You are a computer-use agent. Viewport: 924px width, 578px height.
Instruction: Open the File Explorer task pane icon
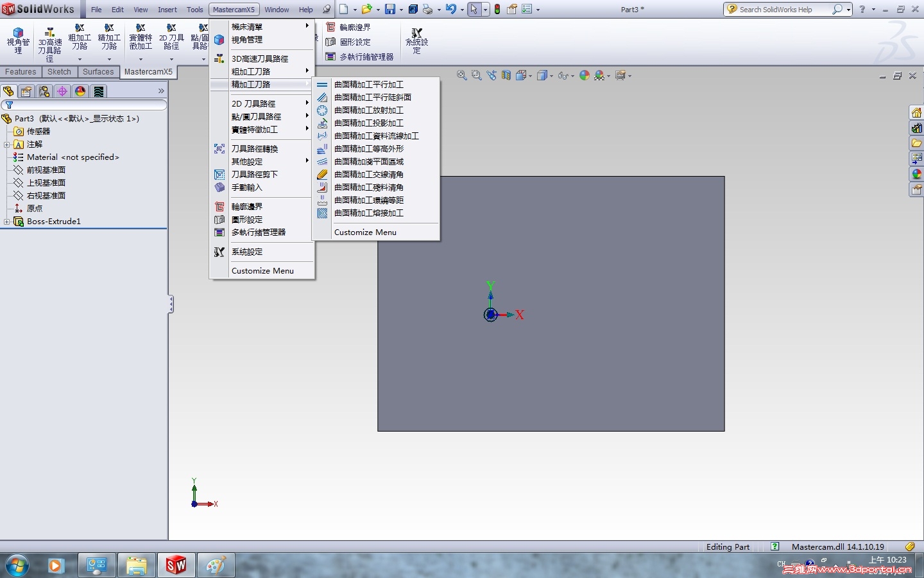pyautogui.click(x=917, y=143)
